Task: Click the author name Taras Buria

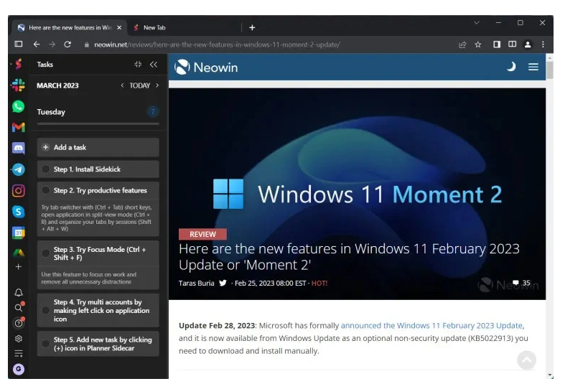Action: 197,283
